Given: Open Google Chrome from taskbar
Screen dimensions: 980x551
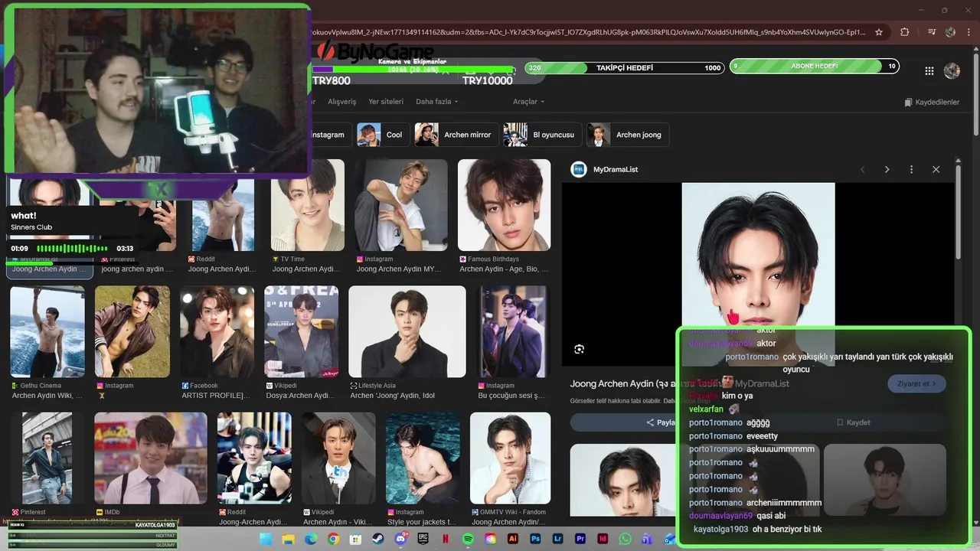Looking at the screenshot, I should tap(333, 539).
